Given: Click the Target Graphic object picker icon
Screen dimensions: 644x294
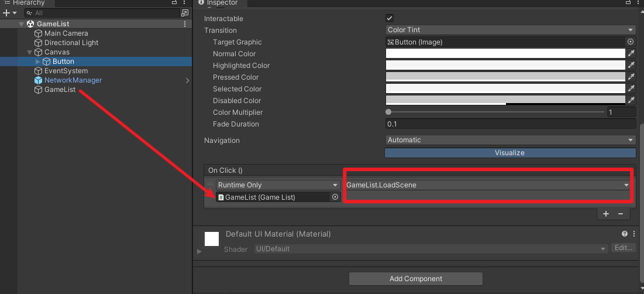Looking at the screenshot, I should pos(631,42).
